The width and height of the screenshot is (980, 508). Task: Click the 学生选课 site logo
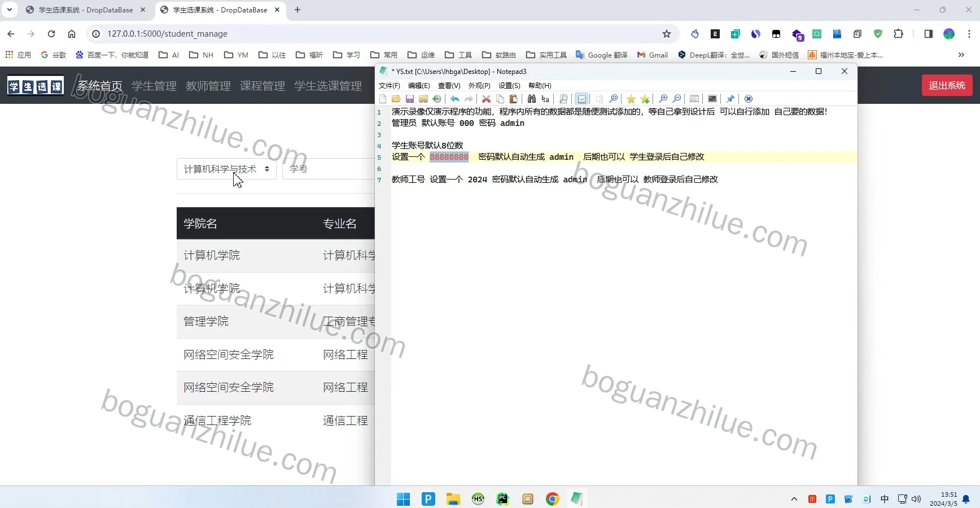coord(36,86)
